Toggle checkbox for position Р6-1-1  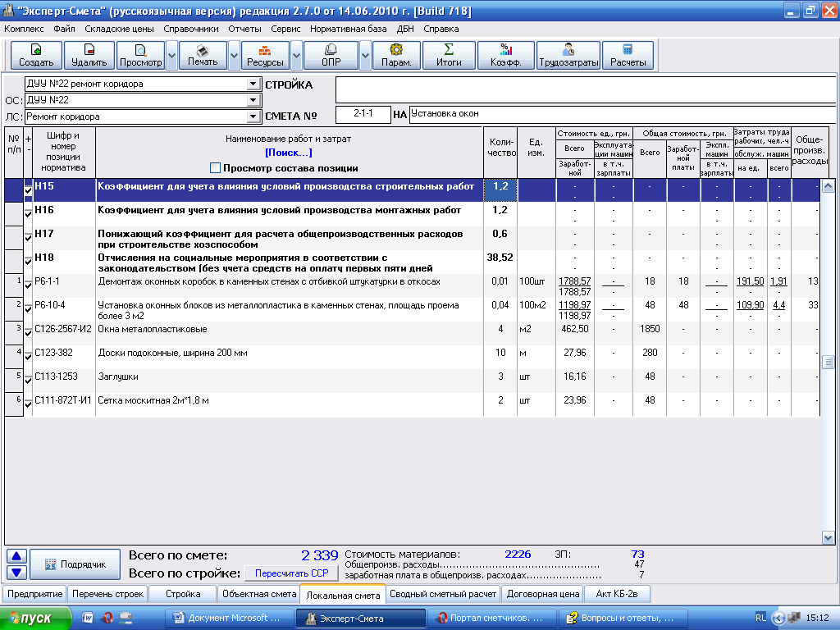pyautogui.click(x=28, y=285)
